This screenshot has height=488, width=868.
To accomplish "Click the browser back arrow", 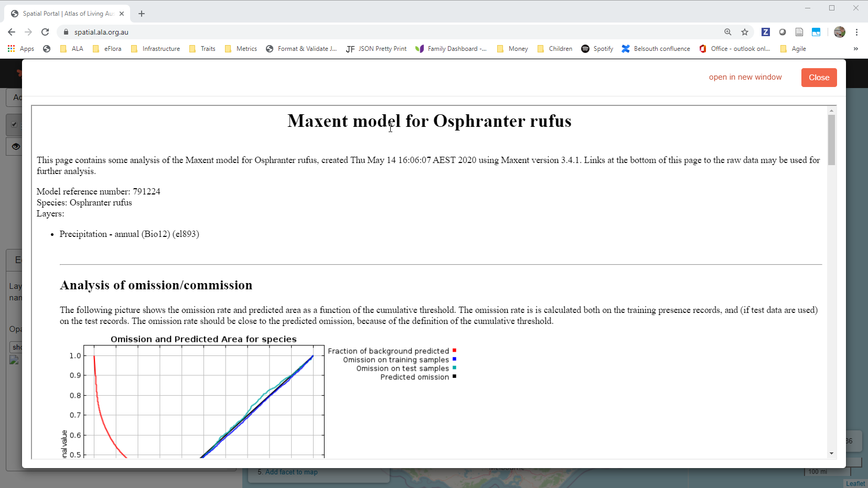I will (12, 32).
